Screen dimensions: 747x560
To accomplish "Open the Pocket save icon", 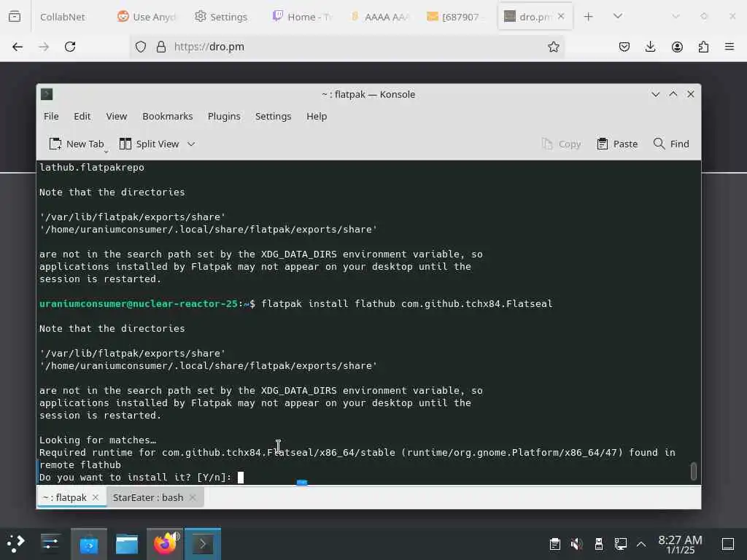I will pos(624,47).
